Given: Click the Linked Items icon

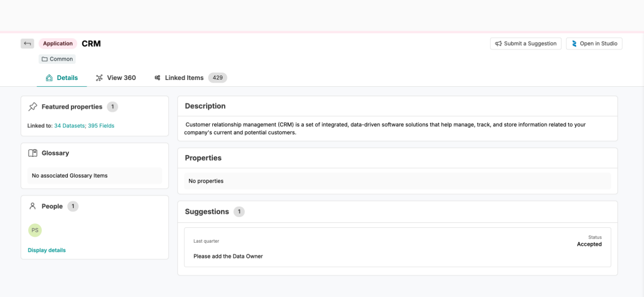Looking at the screenshot, I should point(157,78).
